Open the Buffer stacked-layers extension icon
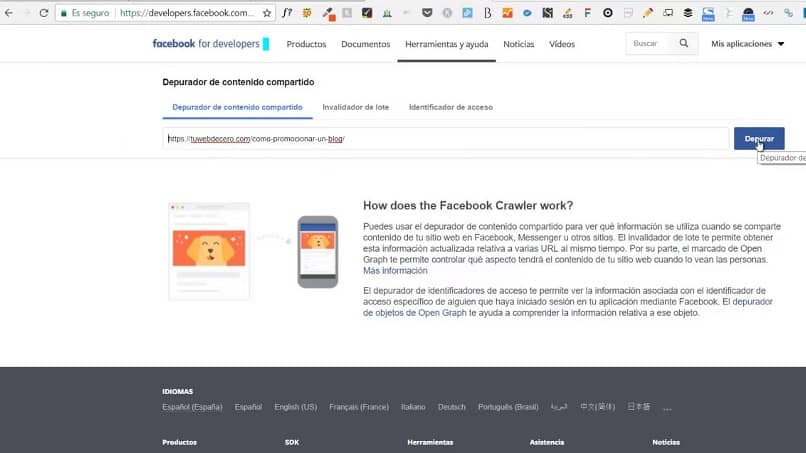Viewport: 806px width, 453px height. coord(688,13)
